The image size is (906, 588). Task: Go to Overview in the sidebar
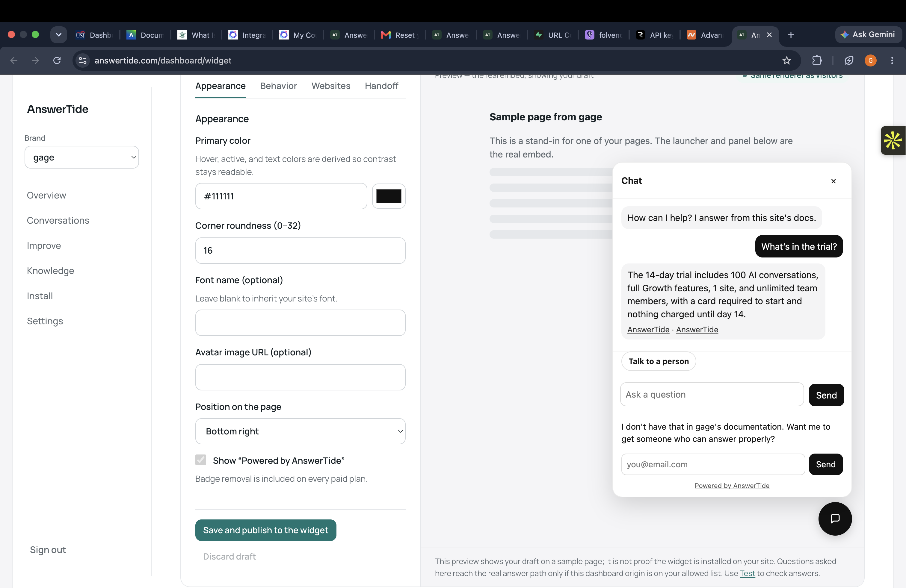(x=46, y=195)
